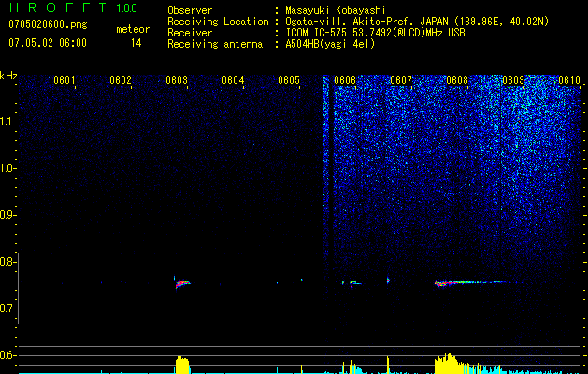The width and height of the screenshot is (588, 374).
Task: Click the 'Receiving antenna' field label
Action: pyautogui.click(x=215, y=44)
